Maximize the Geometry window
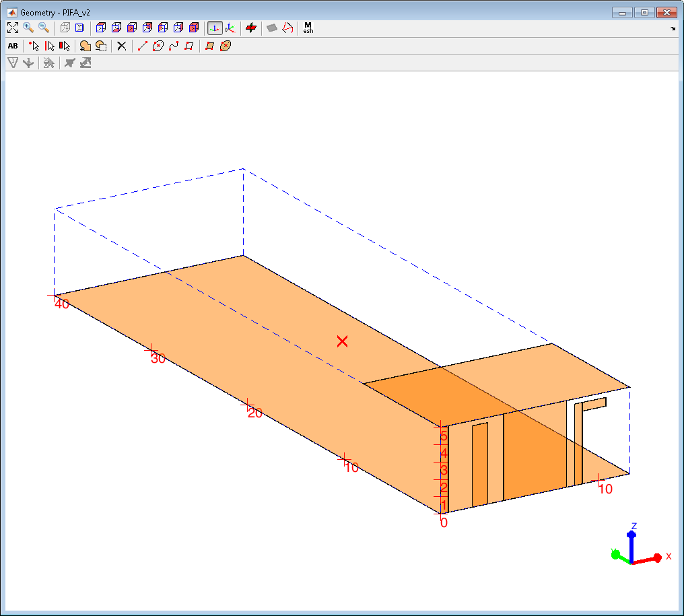 pyautogui.click(x=645, y=12)
